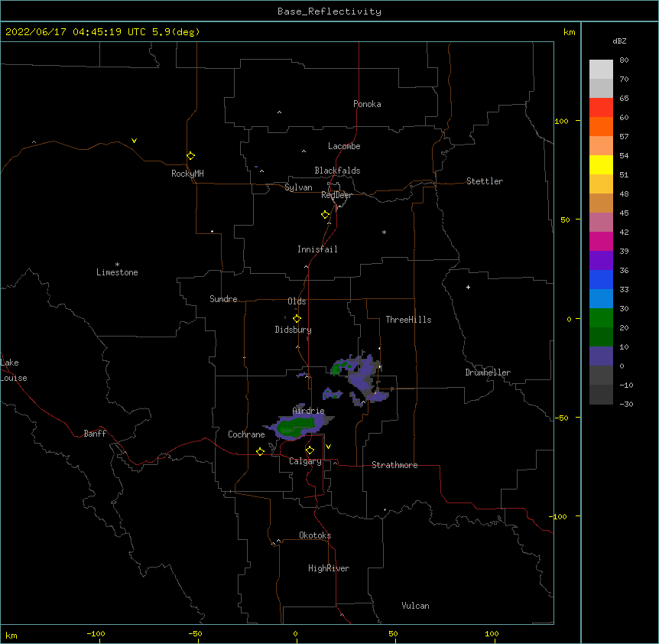The width and height of the screenshot is (659, 644).
Task: Click the white asterisk east of Innisfail
Action: pyautogui.click(x=384, y=232)
